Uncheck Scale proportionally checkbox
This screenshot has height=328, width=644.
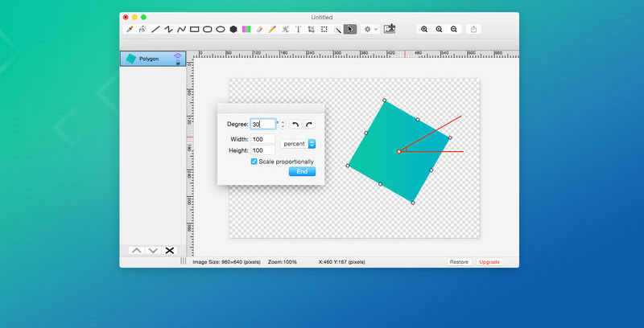(254, 162)
